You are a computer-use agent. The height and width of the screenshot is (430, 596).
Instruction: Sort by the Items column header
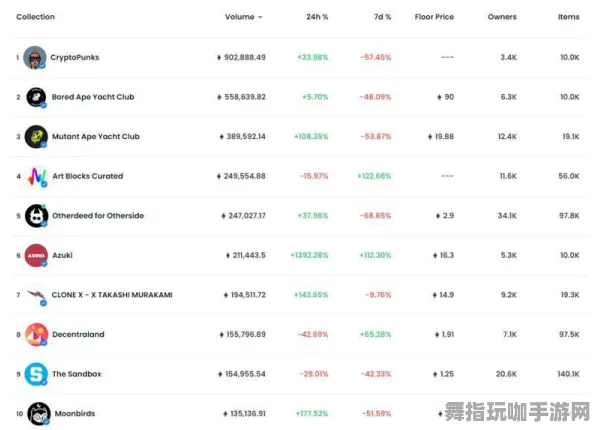569,17
